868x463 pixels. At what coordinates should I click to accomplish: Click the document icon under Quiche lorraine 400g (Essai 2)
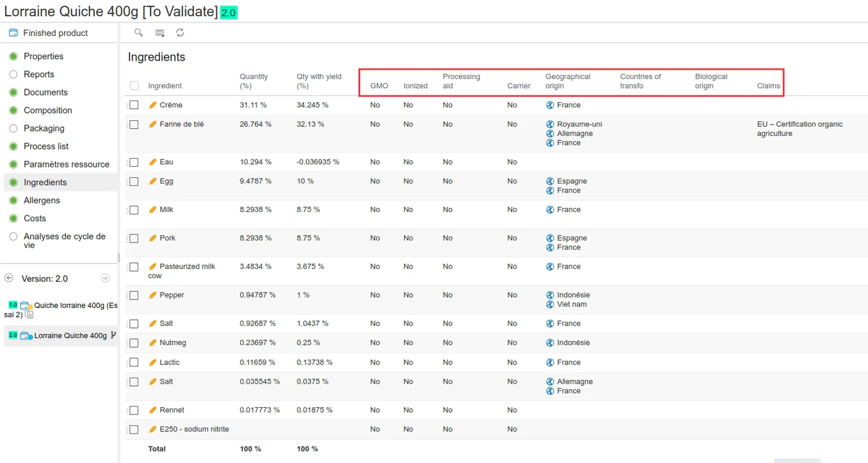tap(29, 315)
